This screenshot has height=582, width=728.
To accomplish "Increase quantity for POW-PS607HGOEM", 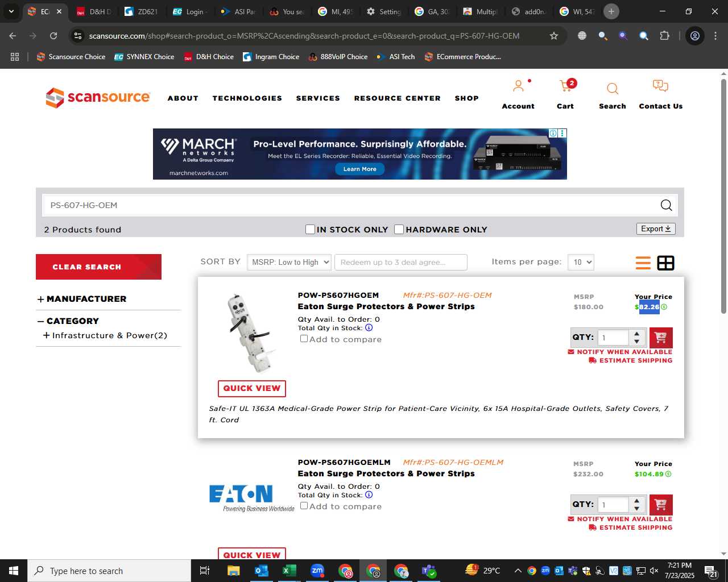I will tap(637, 334).
